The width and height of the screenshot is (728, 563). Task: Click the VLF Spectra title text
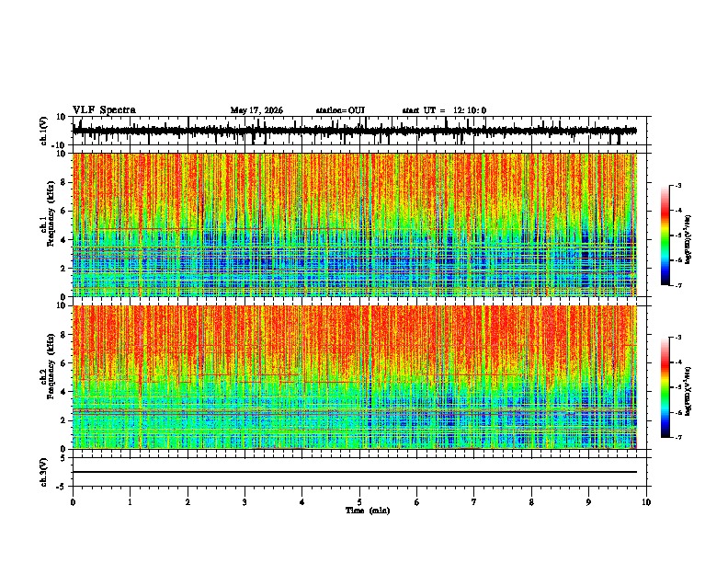104,110
